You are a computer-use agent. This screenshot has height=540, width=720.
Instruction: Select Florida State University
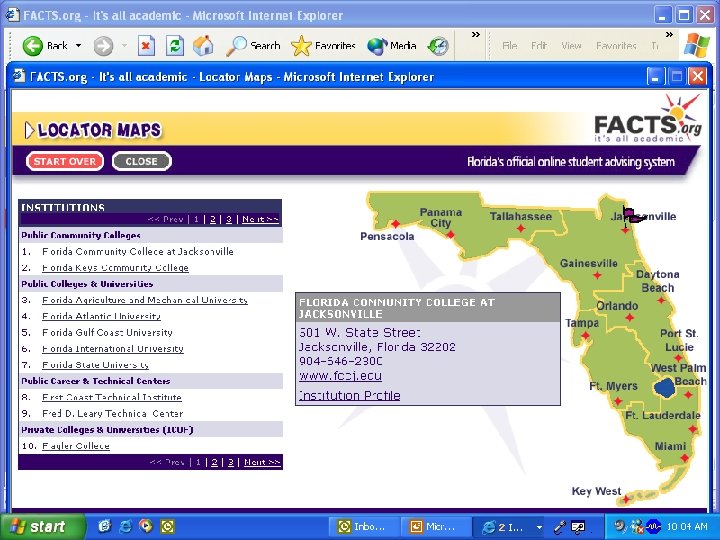tap(96, 365)
